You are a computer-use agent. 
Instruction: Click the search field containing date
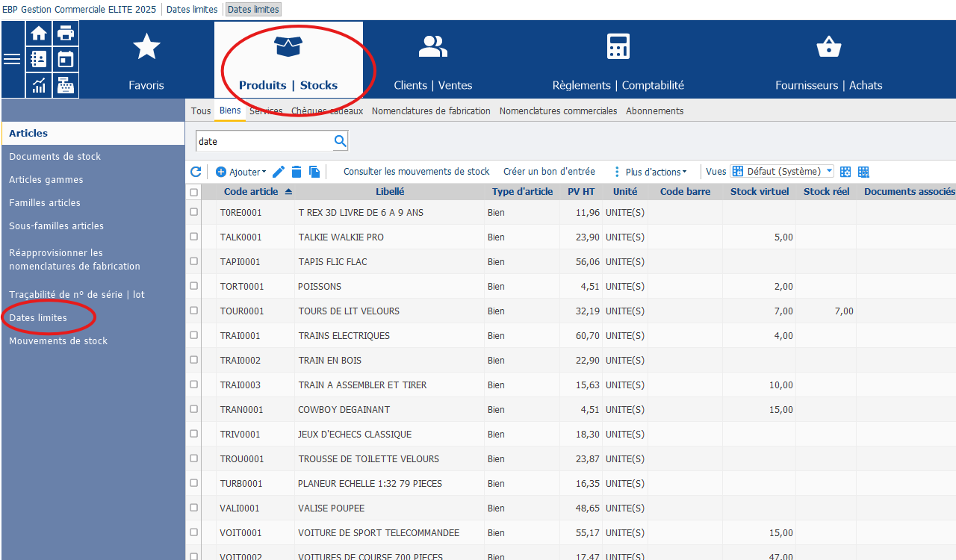[x=264, y=140]
